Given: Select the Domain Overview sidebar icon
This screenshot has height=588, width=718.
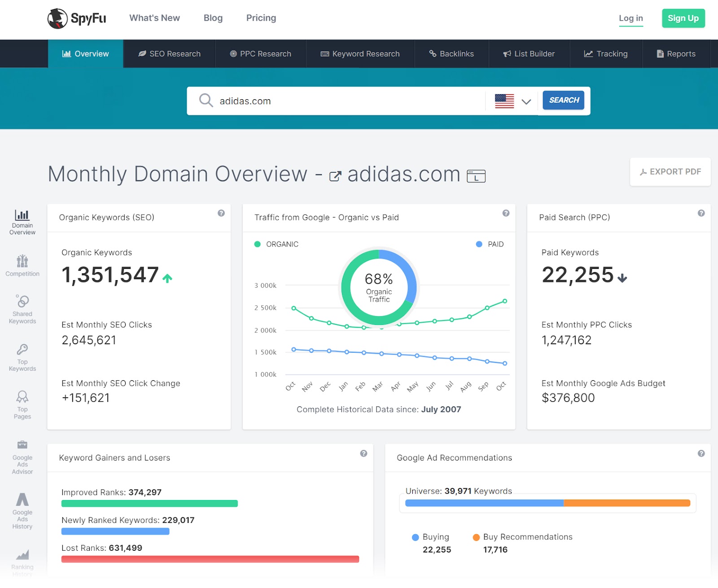Looking at the screenshot, I should click(22, 215).
